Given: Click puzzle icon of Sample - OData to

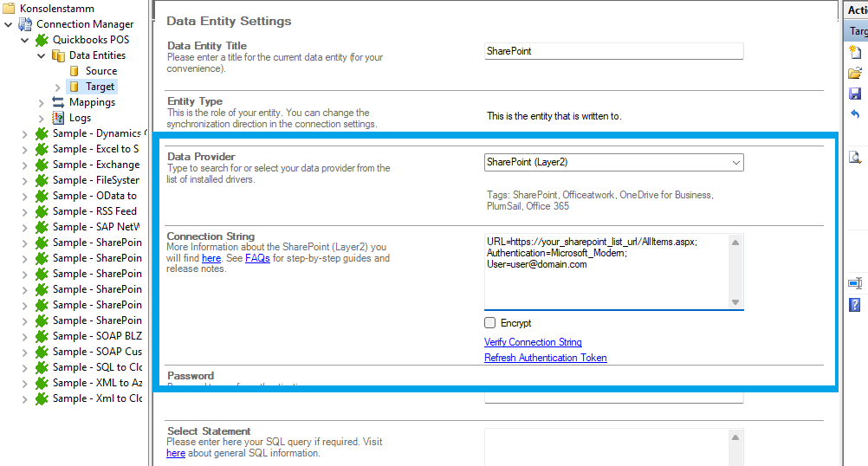Looking at the screenshot, I should 42,196.
